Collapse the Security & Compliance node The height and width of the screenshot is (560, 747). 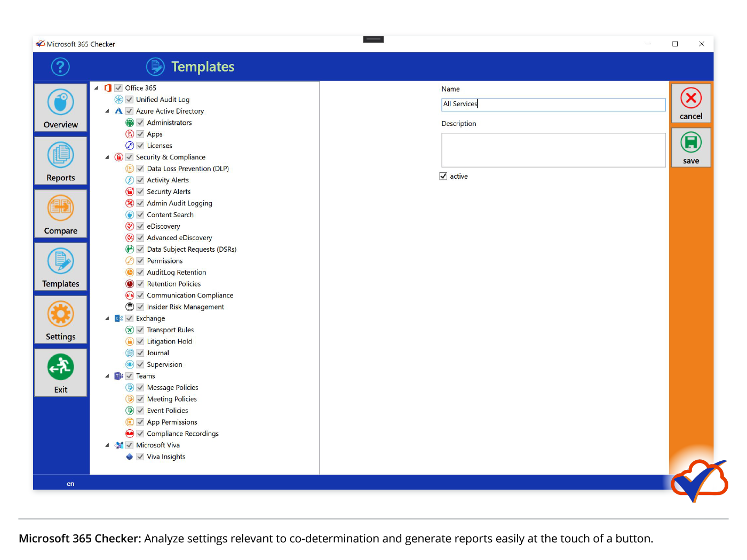pyautogui.click(x=107, y=157)
